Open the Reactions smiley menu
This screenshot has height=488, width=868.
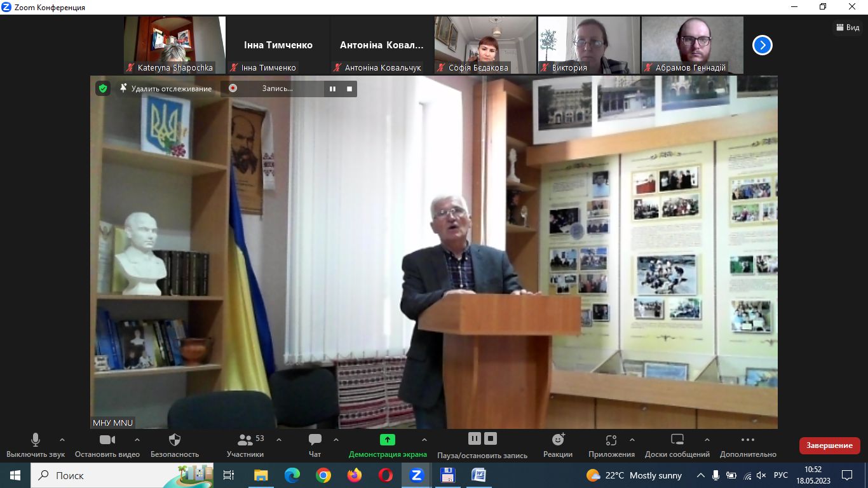[558, 440]
